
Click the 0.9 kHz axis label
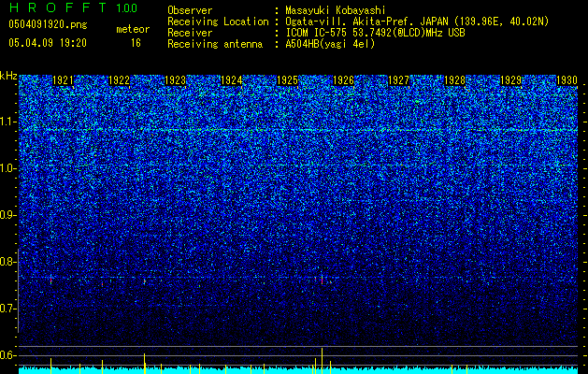pyautogui.click(x=7, y=215)
